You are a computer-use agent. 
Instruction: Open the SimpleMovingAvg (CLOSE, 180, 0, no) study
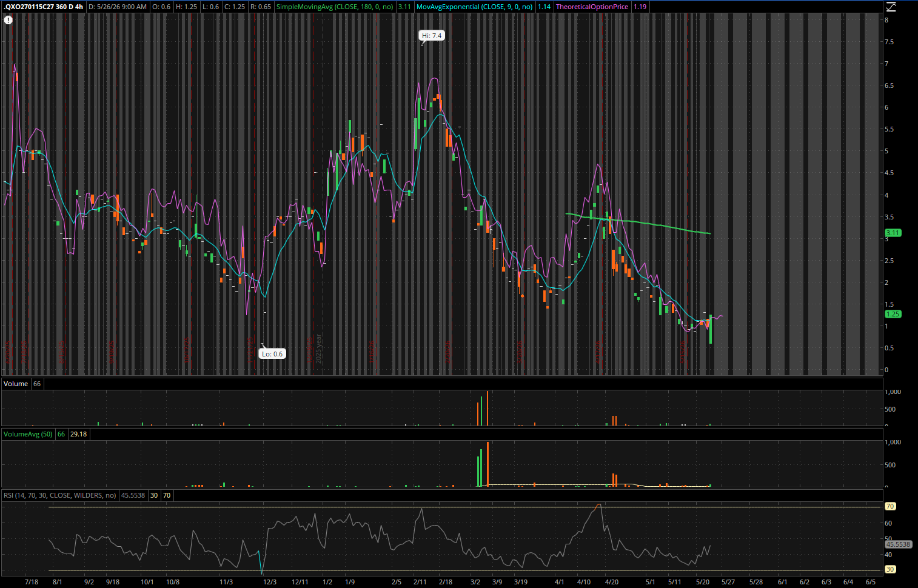coord(335,7)
